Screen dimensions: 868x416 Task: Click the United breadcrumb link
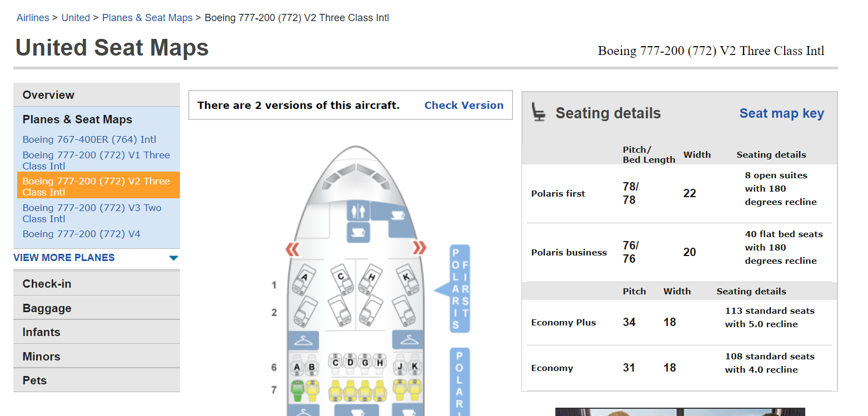point(76,18)
